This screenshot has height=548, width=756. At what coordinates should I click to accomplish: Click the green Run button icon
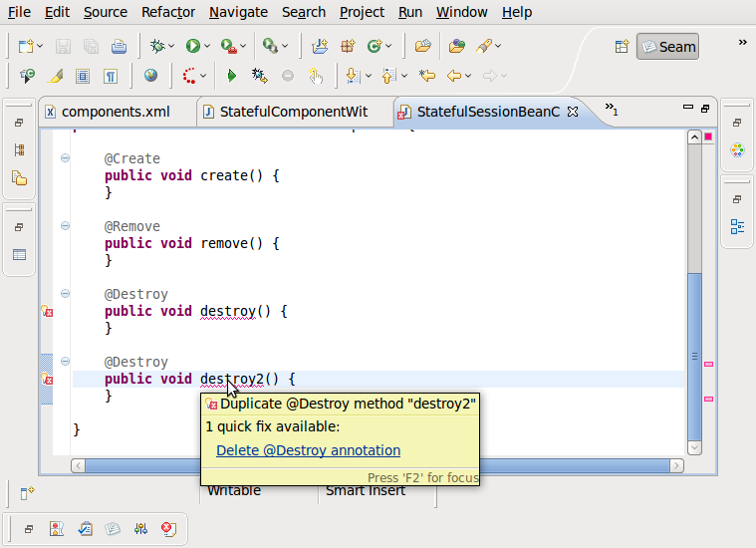(192, 46)
